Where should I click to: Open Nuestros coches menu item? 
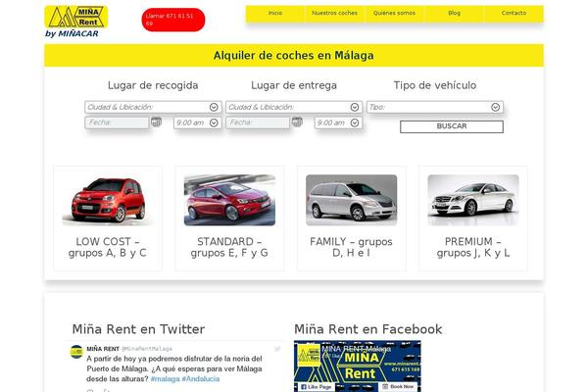tap(334, 13)
